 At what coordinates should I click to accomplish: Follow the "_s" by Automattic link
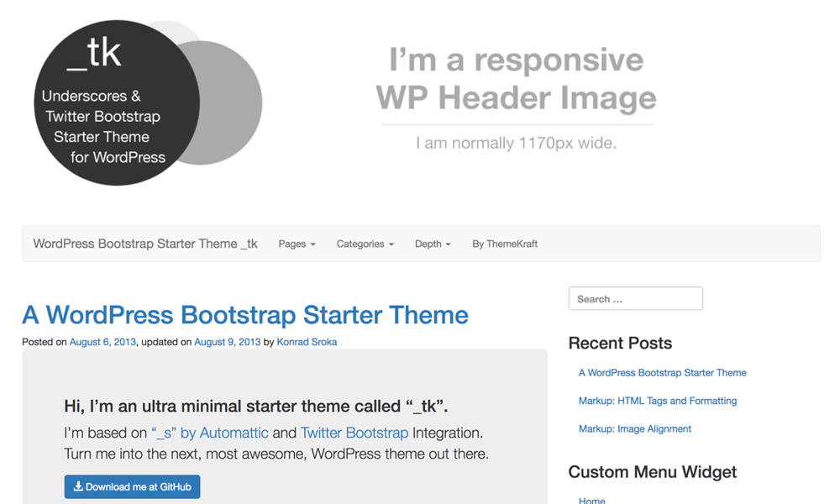(210, 433)
